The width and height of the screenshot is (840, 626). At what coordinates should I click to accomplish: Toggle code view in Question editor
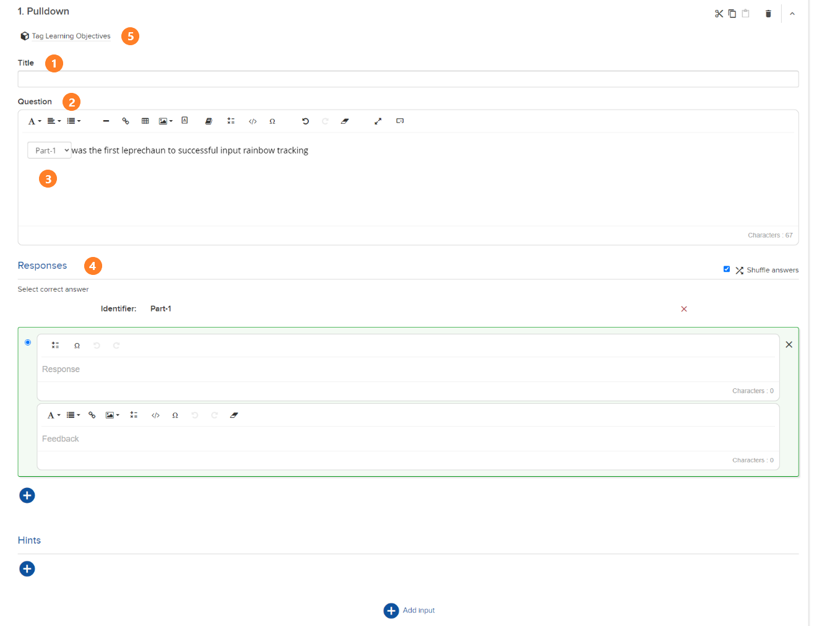click(x=253, y=121)
